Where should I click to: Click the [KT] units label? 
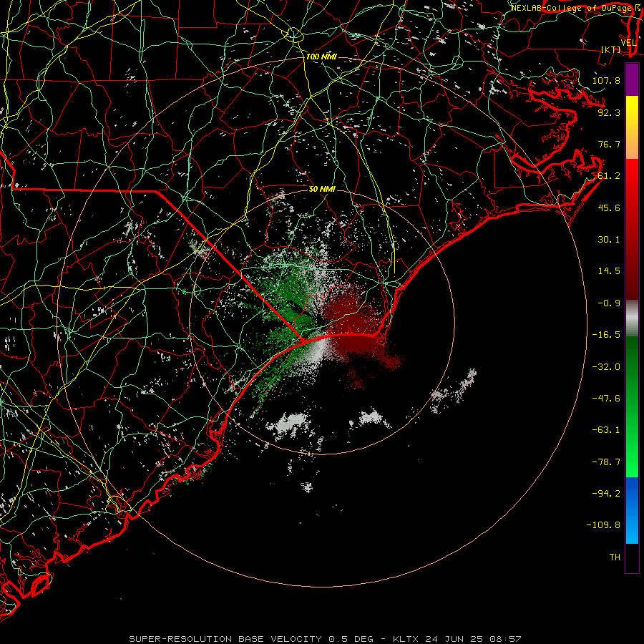pyautogui.click(x=611, y=49)
